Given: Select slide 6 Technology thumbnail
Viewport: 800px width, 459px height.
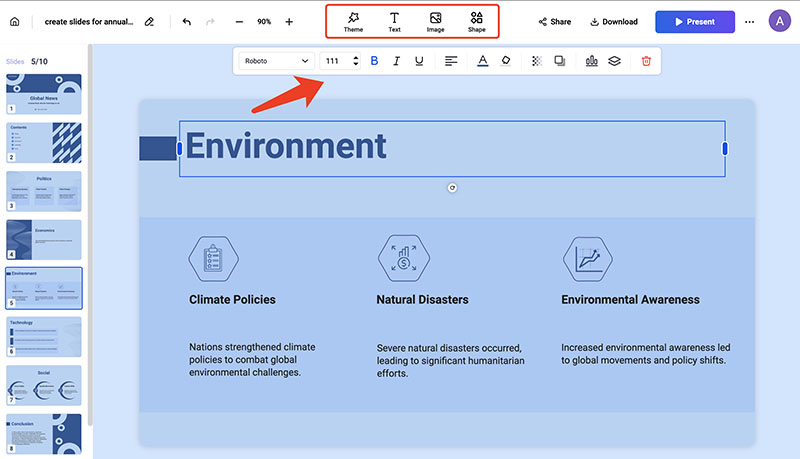Looking at the screenshot, I should 44,337.
